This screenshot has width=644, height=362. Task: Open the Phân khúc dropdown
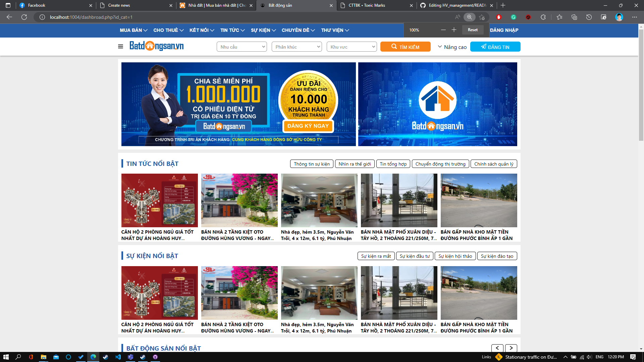[297, 47]
